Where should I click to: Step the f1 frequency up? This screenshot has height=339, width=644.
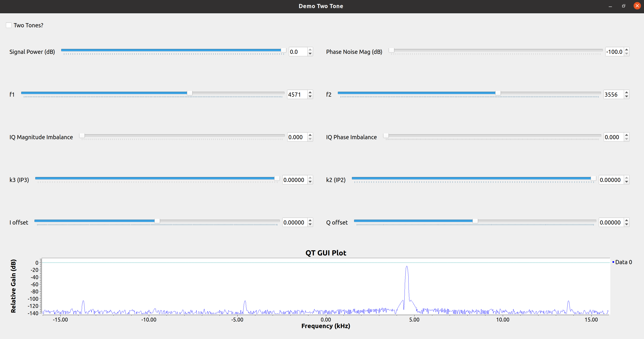tap(310, 92)
